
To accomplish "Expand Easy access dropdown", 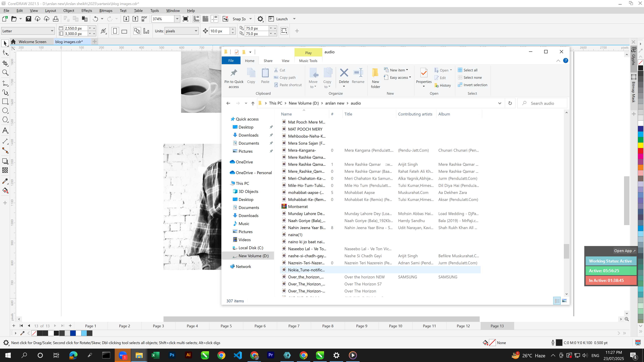I will [x=397, y=77].
